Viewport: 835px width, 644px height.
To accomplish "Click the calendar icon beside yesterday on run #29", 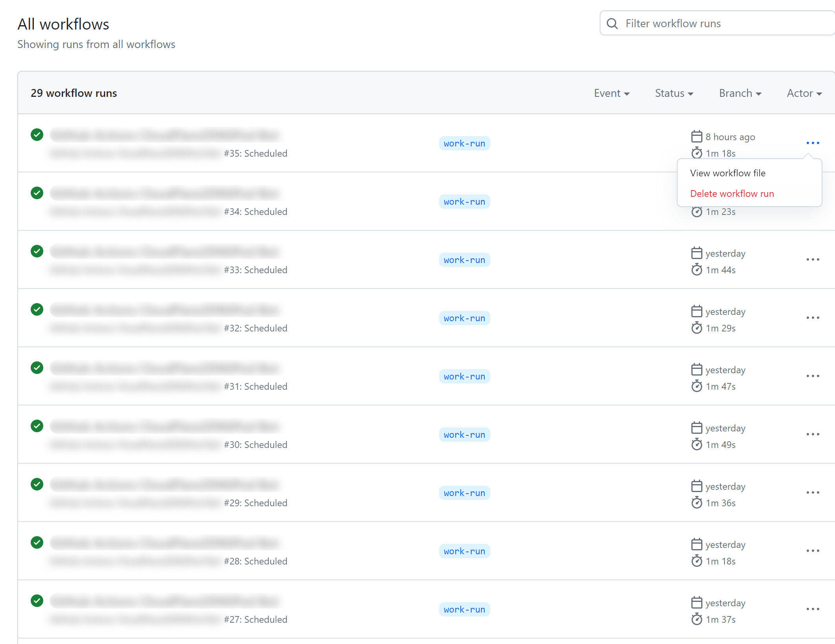I will 696,486.
